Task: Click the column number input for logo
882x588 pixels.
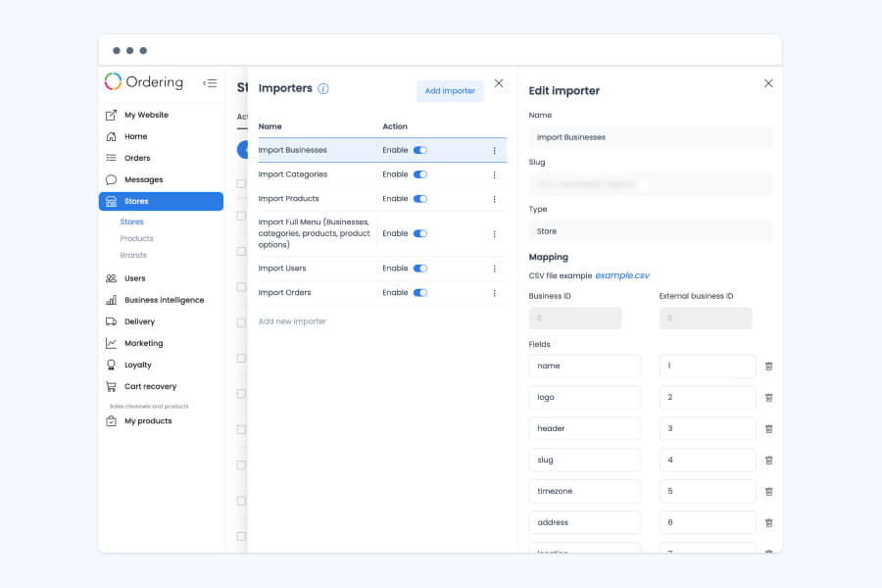Action: 707,397
